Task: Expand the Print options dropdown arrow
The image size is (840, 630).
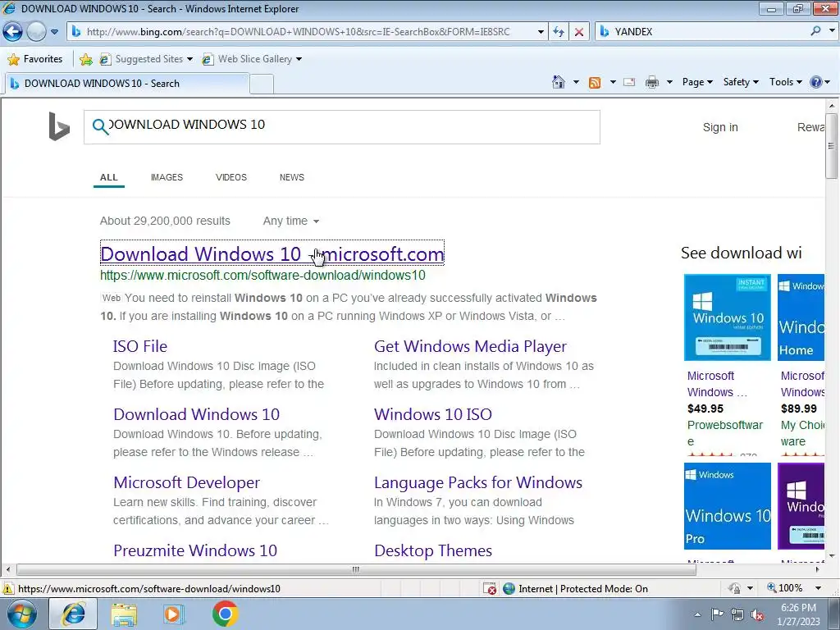Action: coord(669,82)
